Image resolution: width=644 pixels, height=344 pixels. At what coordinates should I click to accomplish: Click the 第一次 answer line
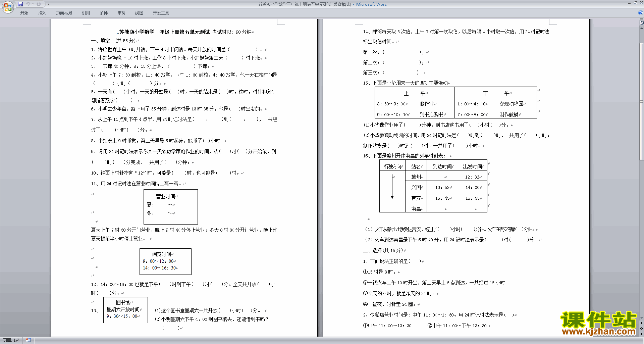click(395, 52)
